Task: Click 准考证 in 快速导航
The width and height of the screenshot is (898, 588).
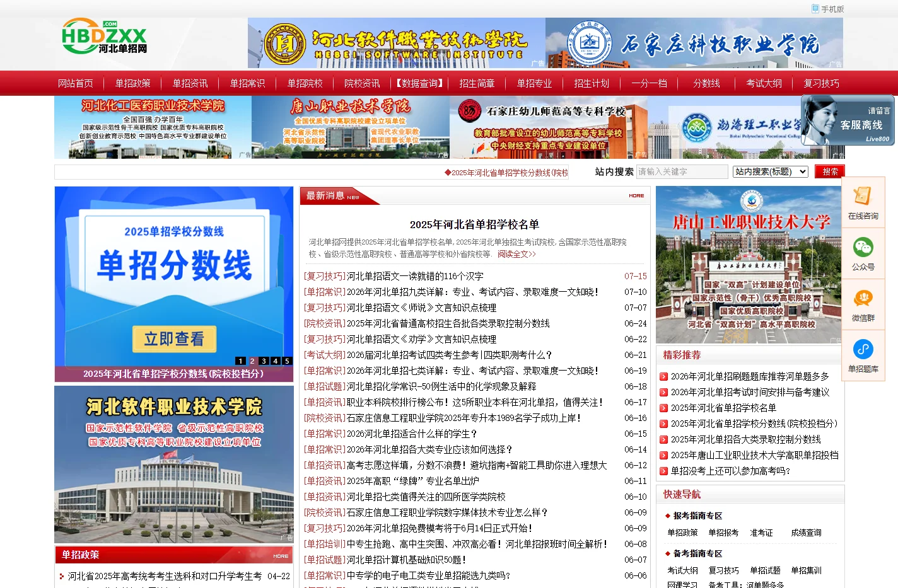Action: pos(761,533)
